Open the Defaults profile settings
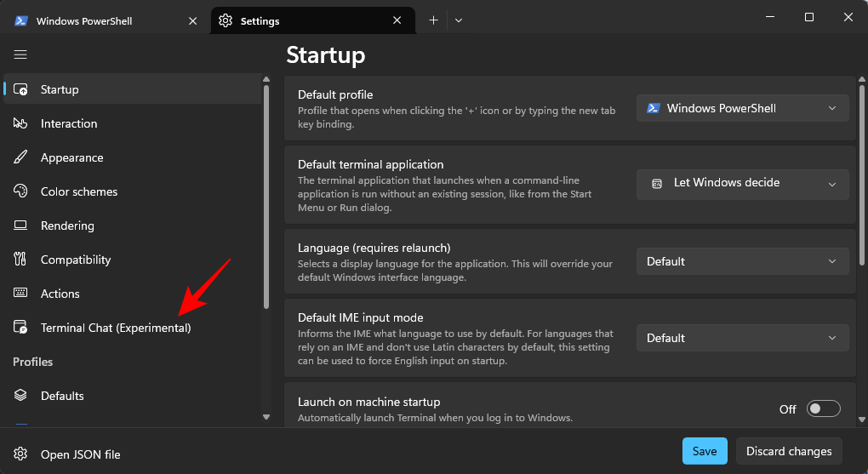This screenshot has width=868, height=474. point(62,396)
